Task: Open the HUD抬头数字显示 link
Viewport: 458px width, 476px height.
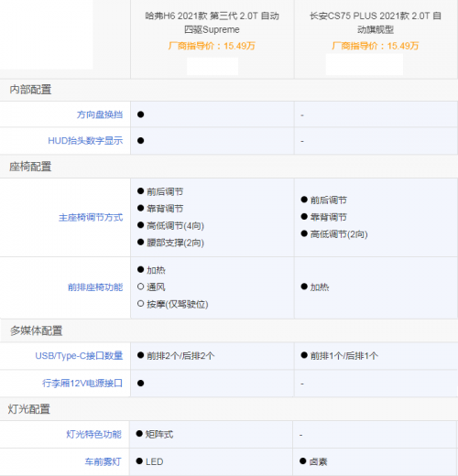Action: [x=85, y=141]
